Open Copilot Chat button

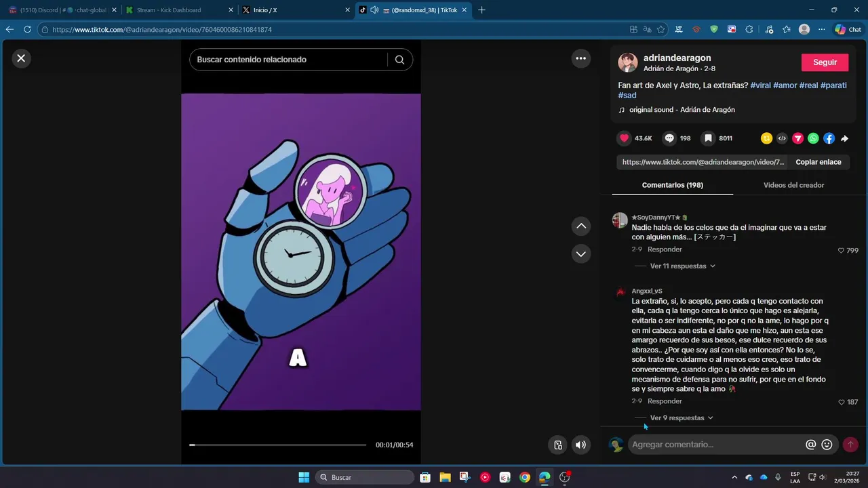[848, 30]
